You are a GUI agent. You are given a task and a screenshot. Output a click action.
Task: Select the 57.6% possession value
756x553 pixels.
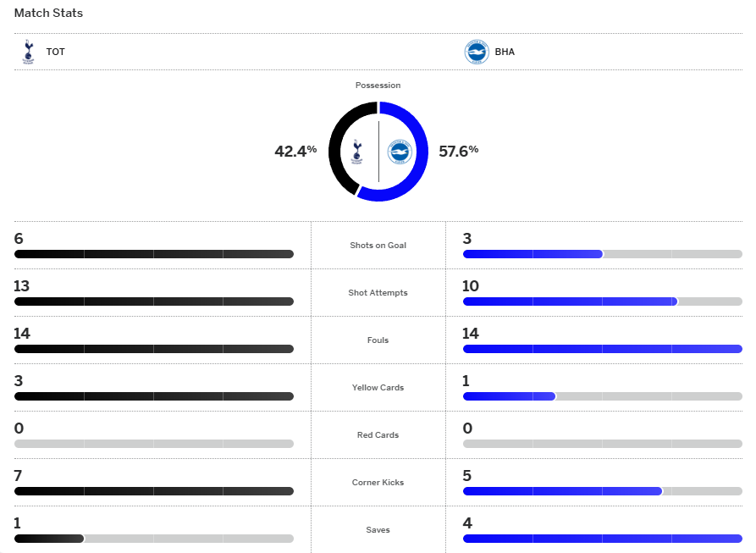pyautogui.click(x=458, y=151)
